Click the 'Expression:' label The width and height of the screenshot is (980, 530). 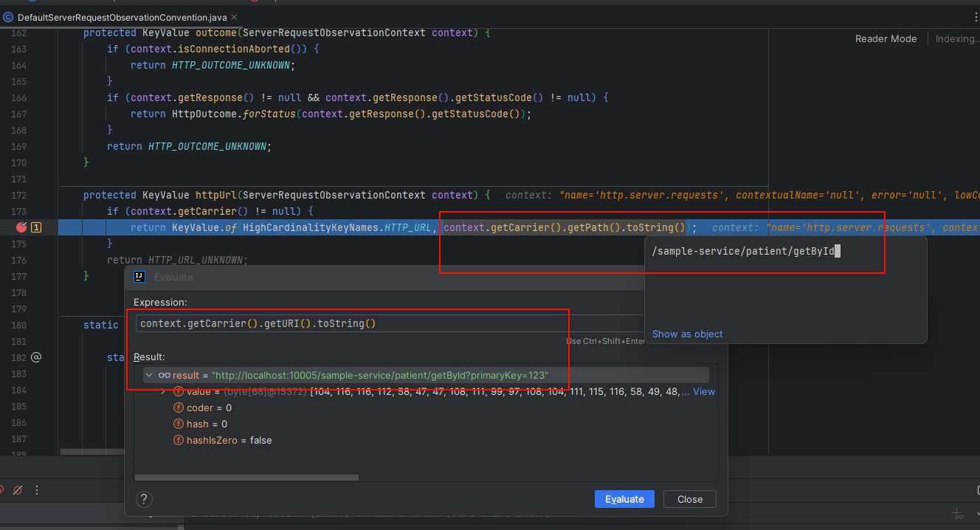(x=160, y=303)
